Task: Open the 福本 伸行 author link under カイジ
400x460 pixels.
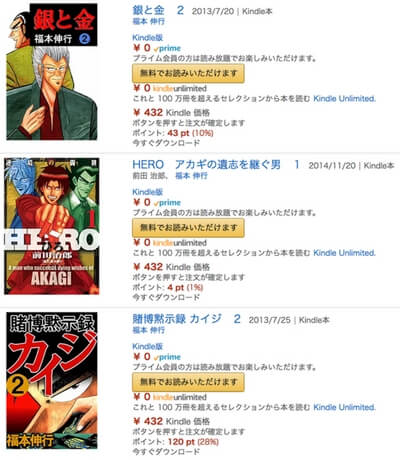Action: click(148, 330)
